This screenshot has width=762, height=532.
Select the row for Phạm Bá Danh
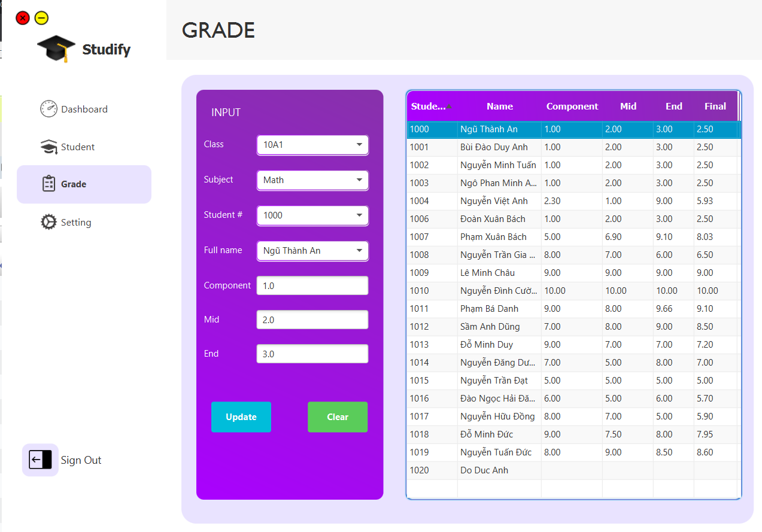click(x=574, y=309)
